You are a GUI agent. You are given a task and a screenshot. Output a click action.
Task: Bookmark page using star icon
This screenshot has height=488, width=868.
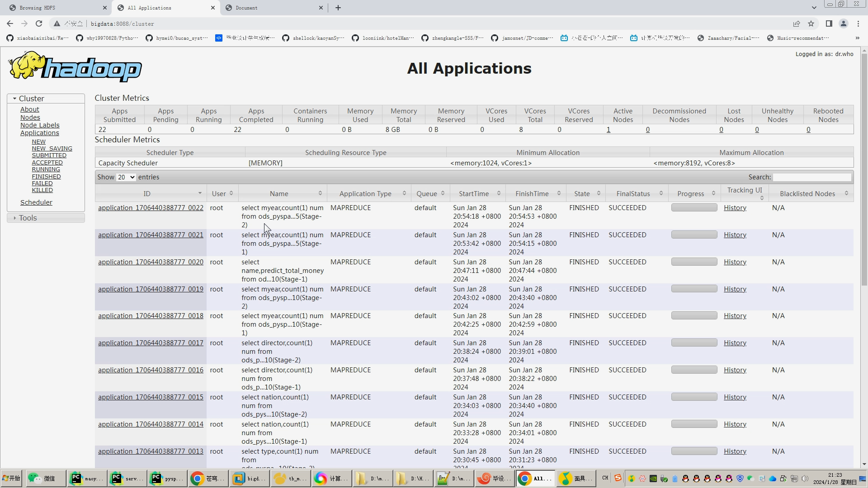[811, 23]
